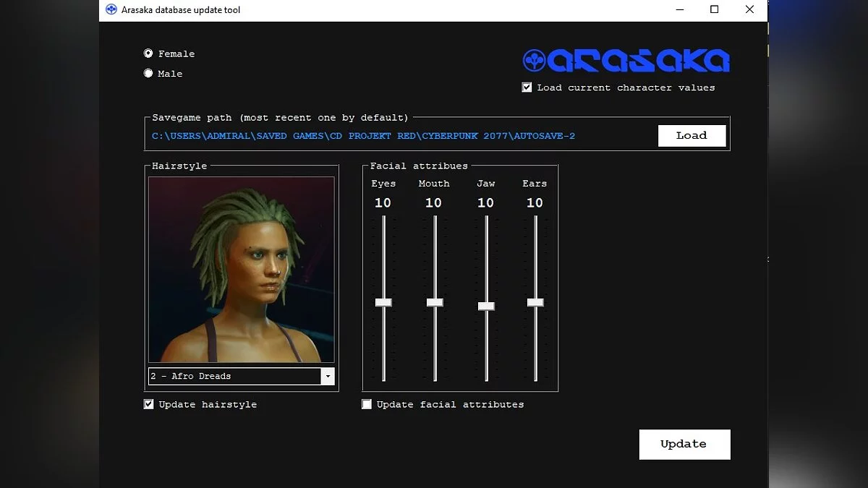The image size is (868, 488).
Task: Open the hairstyle dropdown arrow
Action: (328, 376)
